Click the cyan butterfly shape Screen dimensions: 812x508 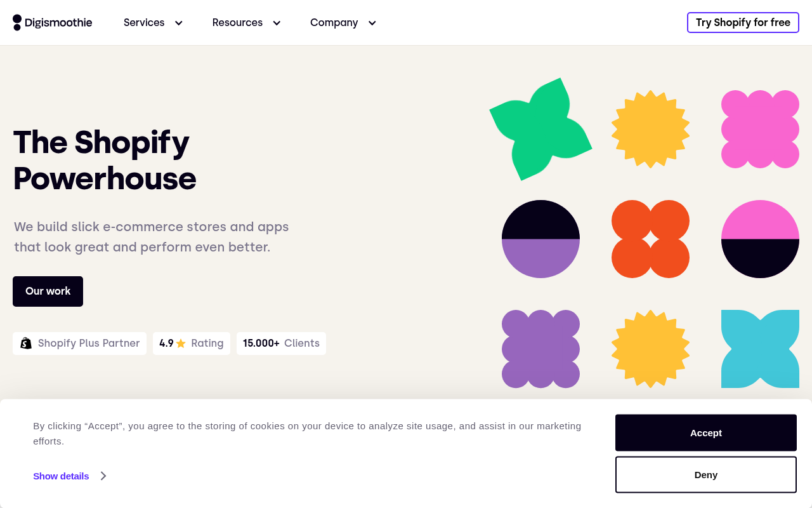760,349
